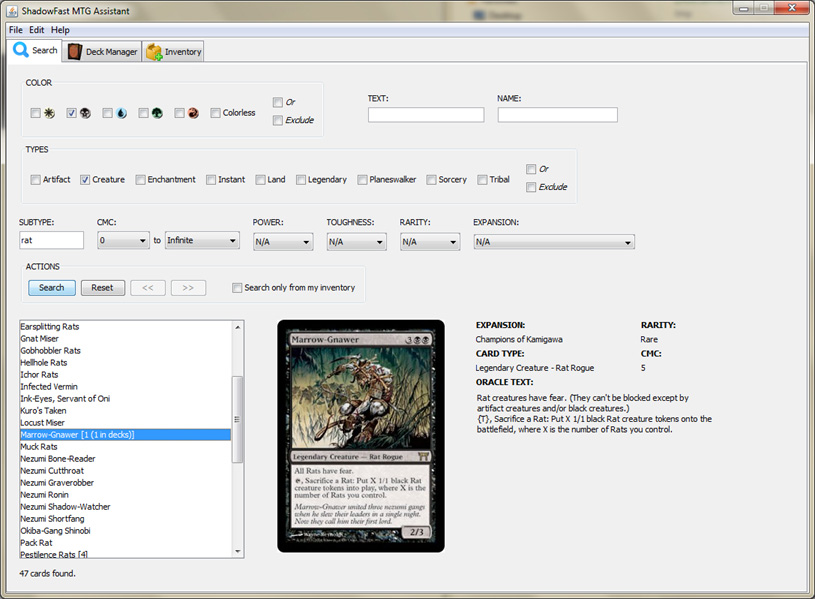The height and width of the screenshot is (599, 815).
Task: Uncheck the Creature type checkbox
Action: pyautogui.click(x=85, y=179)
